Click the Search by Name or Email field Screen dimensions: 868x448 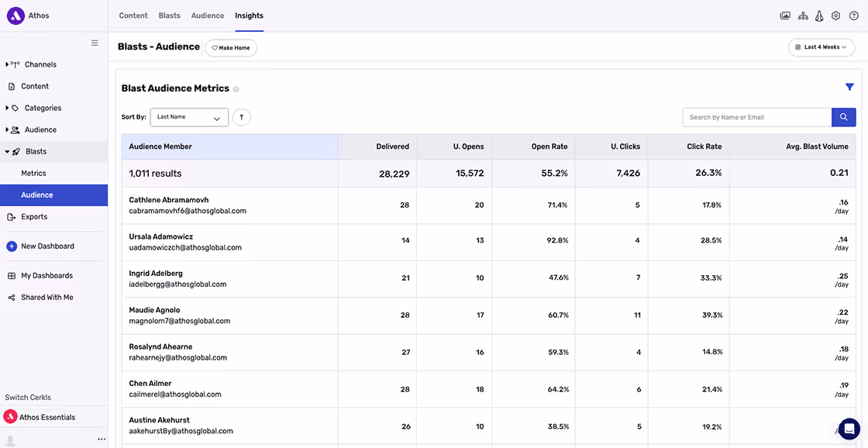[x=756, y=117]
